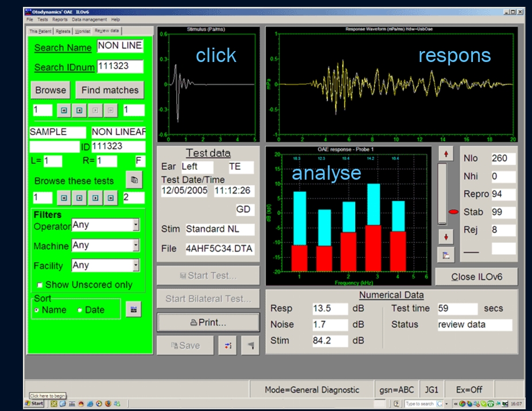Click the Ex=Off status bar entry
532x411 pixels.
(x=469, y=390)
